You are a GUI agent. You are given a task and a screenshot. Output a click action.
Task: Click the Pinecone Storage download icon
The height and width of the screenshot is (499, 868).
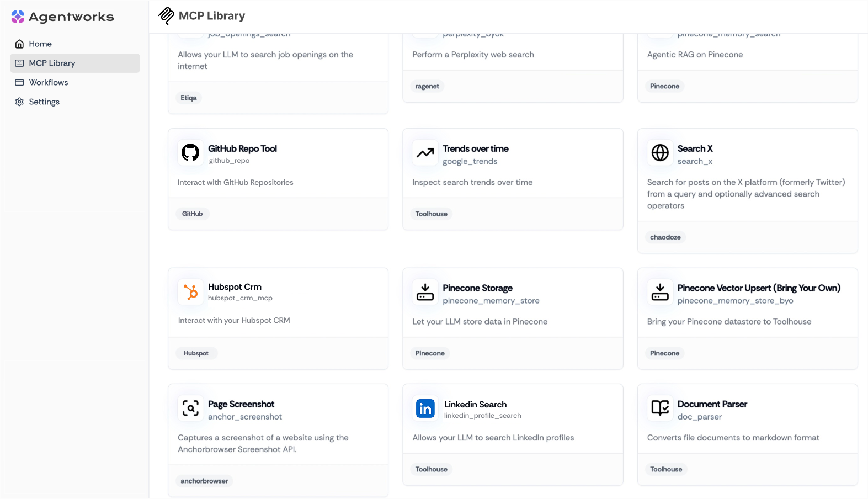[425, 292]
